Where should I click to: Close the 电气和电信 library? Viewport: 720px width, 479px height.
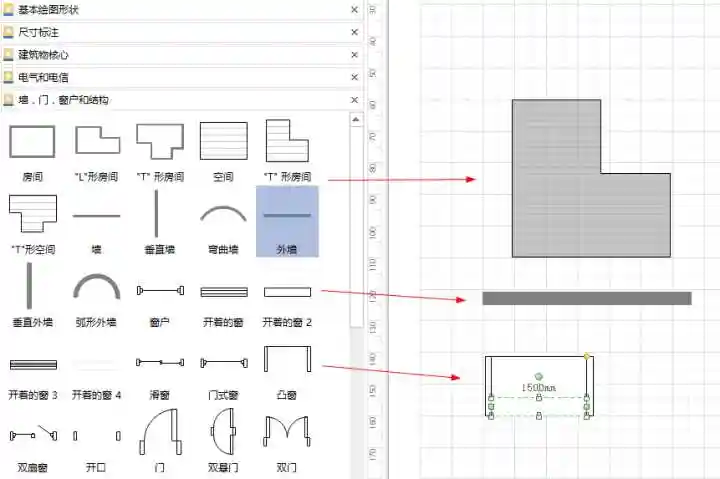[354, 77]
